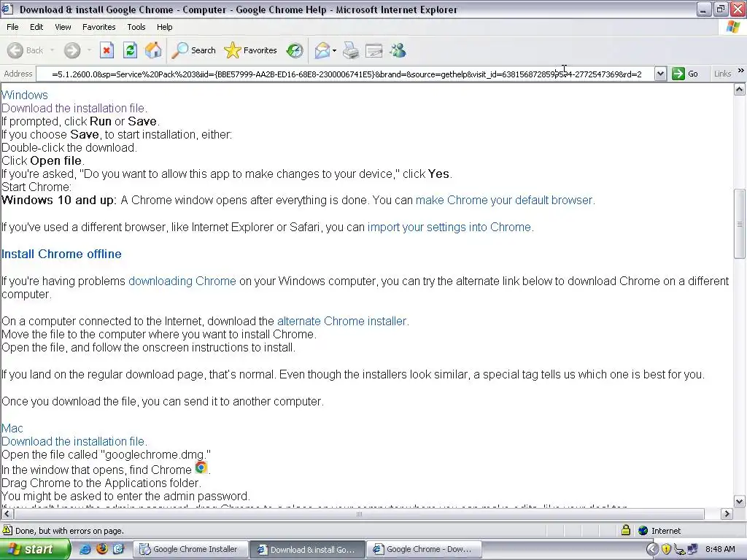
Task: Click horizontal scrollbar right arrow
Action: point(727,514)
